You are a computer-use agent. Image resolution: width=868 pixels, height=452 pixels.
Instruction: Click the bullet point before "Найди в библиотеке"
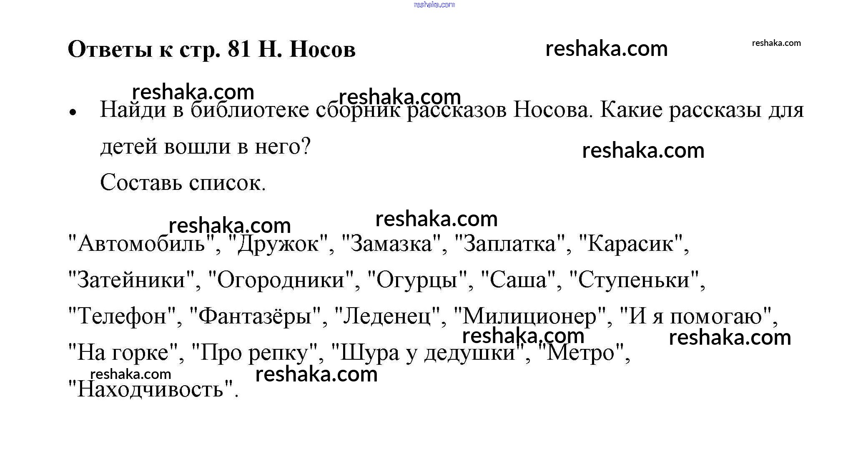(73, 112)
